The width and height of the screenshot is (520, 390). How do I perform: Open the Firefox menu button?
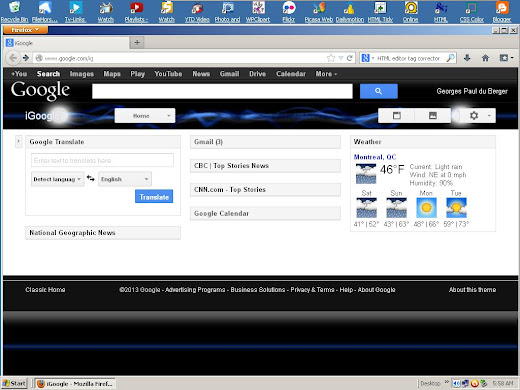click(25, 30)
